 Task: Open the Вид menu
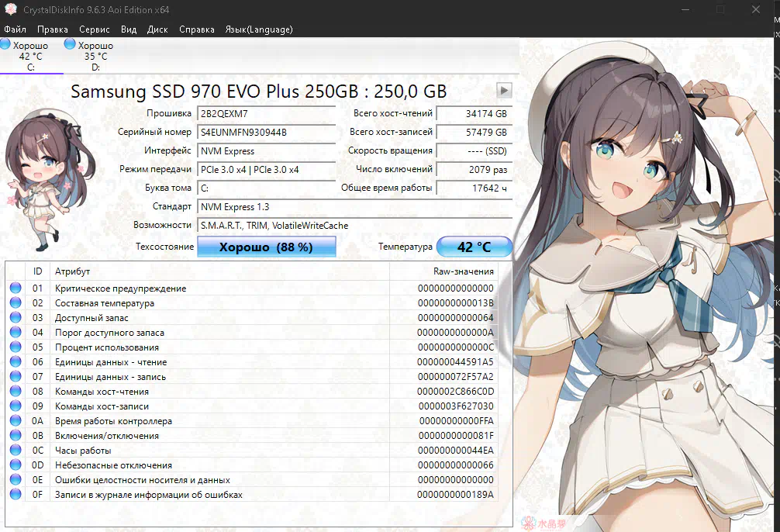tap(129, 29)
